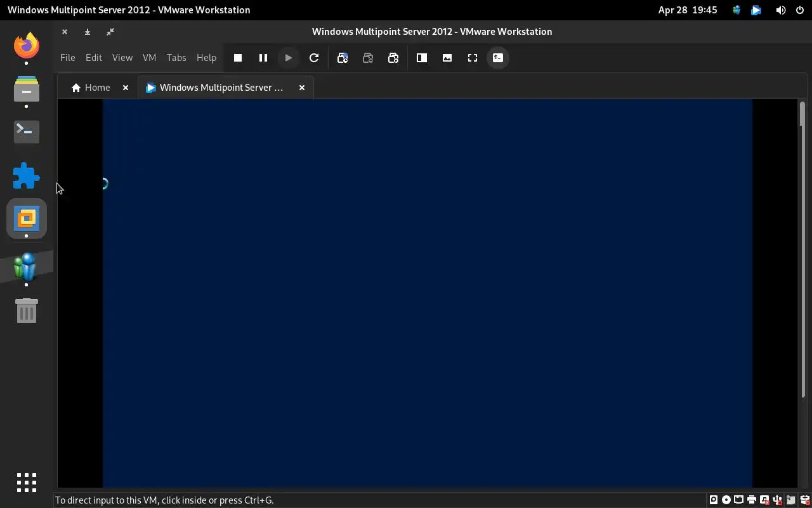Open the volume control in the top bar

(x=781, y=10)
